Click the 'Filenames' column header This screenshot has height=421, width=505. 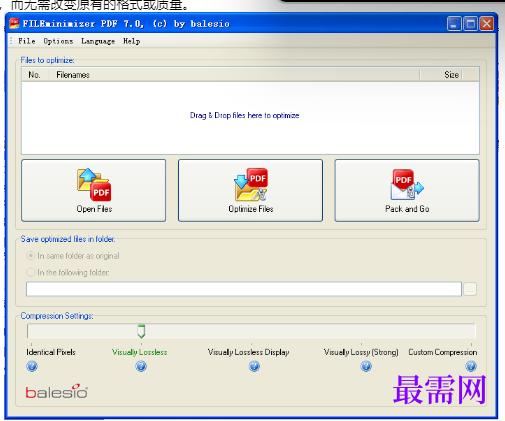pyautogui.click(x=234, y=75)
